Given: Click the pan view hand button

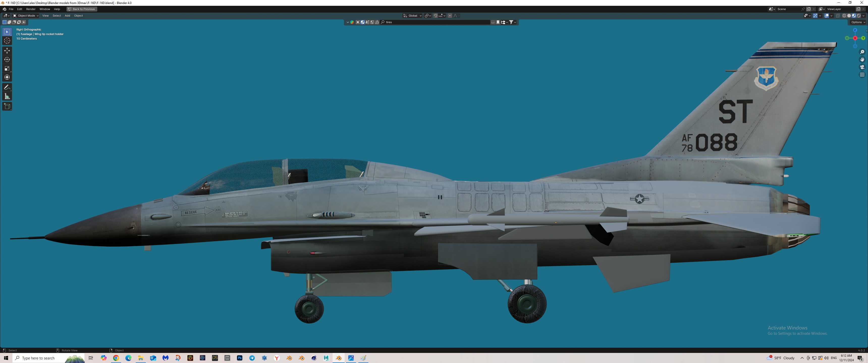Looking at the screenshot, I should click(x=862, y=59).
